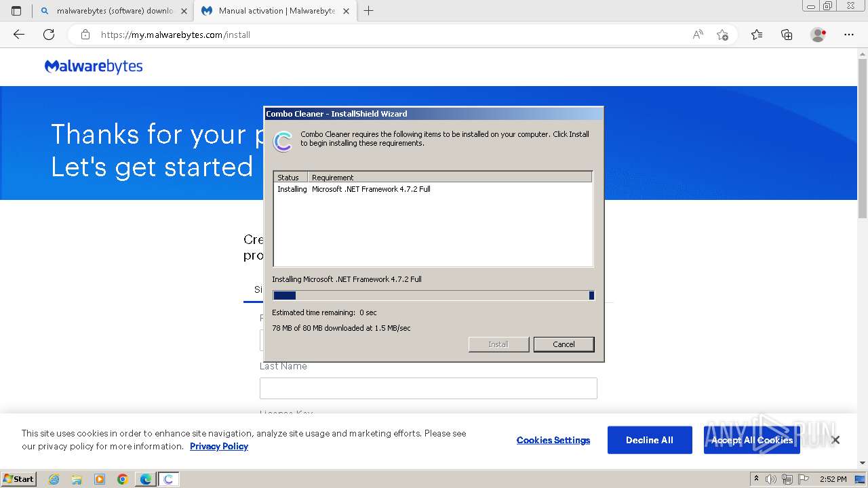Open a new tab with the plus icon
This screenshot has width=868, height=488.
(x=369, y=11)
